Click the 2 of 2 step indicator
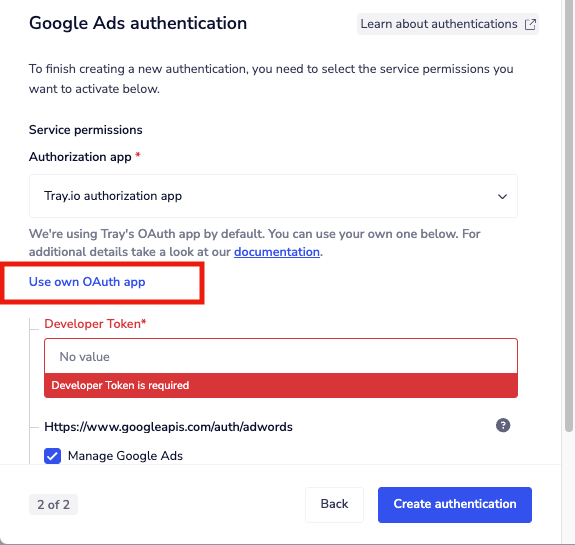 coord(54,505)
